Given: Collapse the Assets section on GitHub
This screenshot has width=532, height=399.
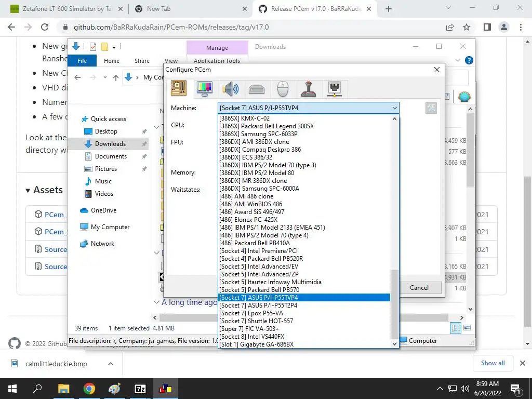Looking at the screenshot, I should [x=28, y=190].
